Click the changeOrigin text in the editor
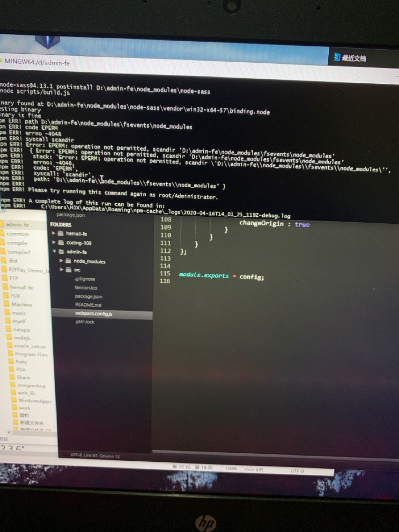Viewport: 399px width, 532px height. (261, 223)
